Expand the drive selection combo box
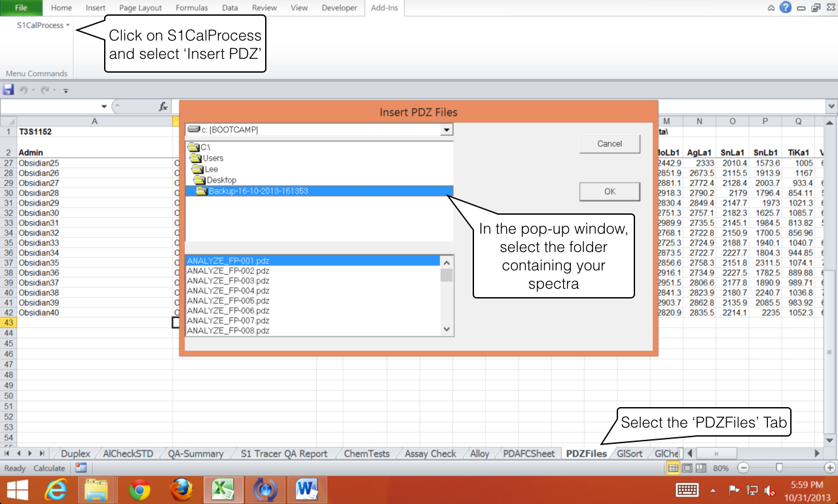 tap(446, 130)
